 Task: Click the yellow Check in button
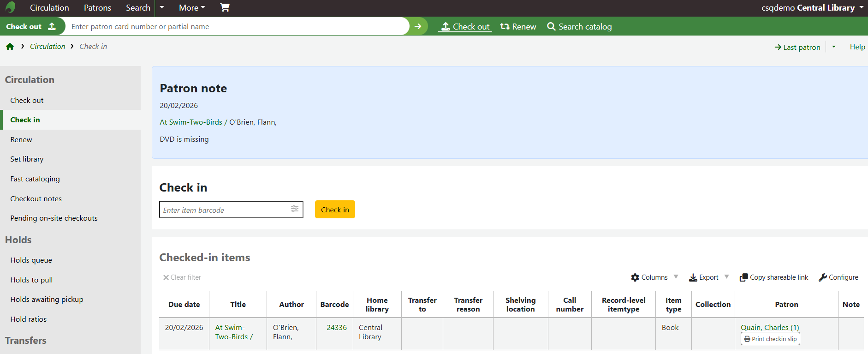tap(335, 210)
